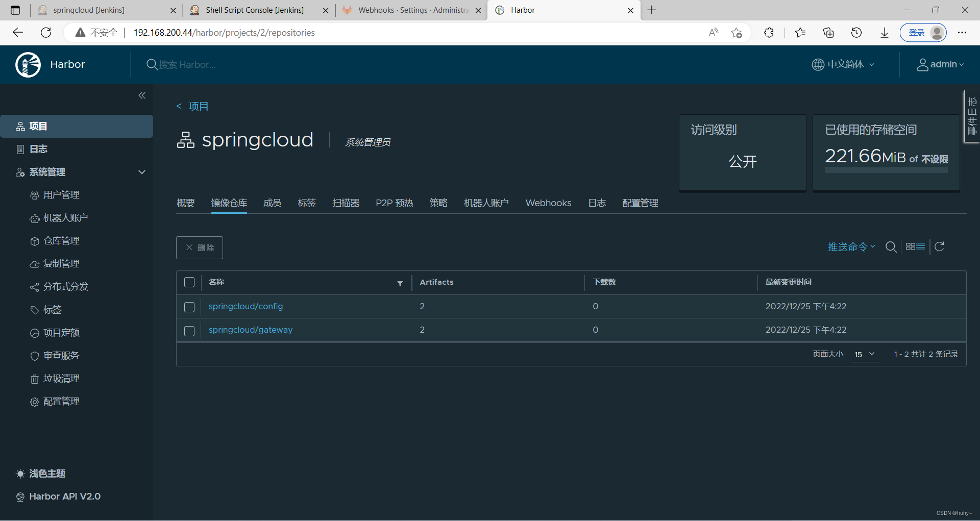Click the browser back arrow
Image resolution: width=980 pixels, height=521 pixels.
click(x=18, y=33)
